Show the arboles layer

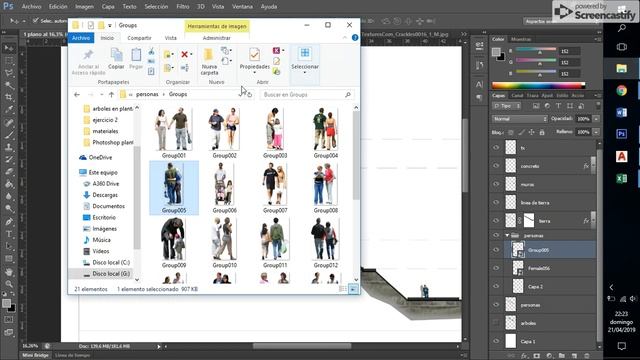tap(496, 323)
